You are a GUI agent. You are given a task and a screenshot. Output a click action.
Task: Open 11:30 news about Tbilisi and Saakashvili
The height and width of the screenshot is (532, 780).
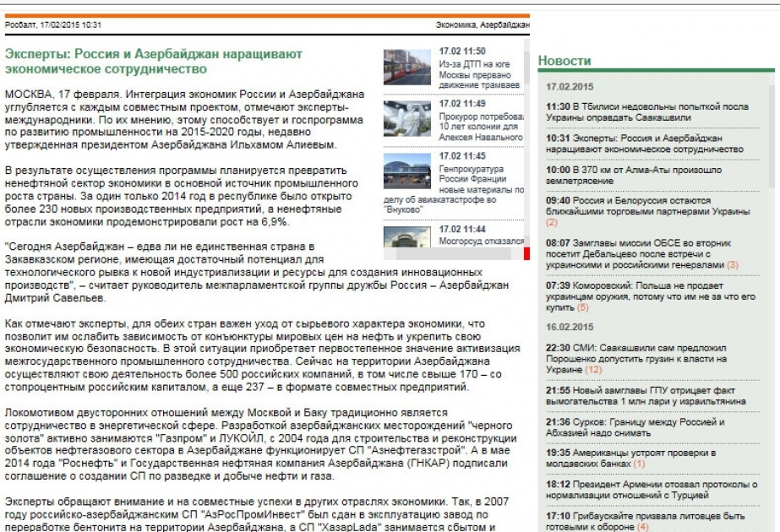pos(647,111)
